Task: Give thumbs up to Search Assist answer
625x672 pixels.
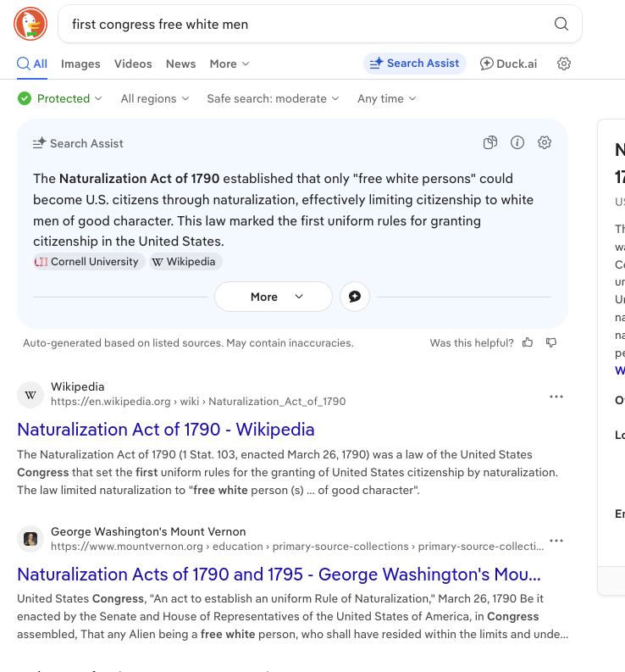Action: [528, 342]
